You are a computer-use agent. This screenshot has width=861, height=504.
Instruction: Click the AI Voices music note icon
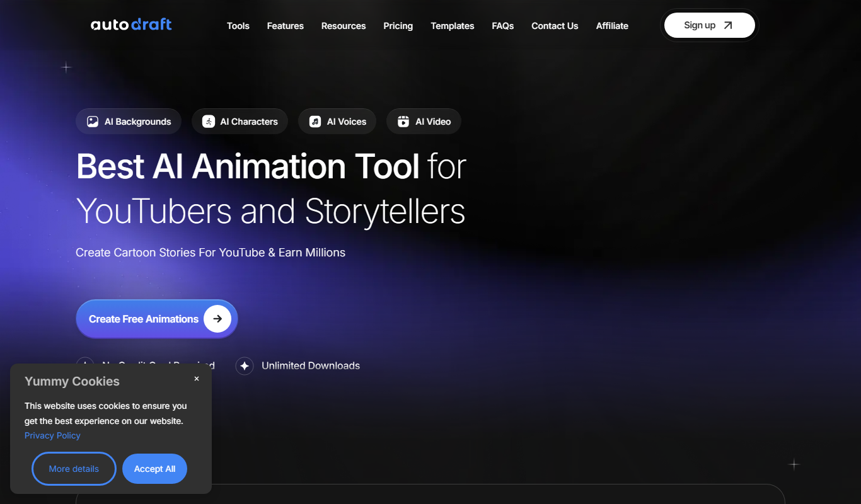point(315,122)
